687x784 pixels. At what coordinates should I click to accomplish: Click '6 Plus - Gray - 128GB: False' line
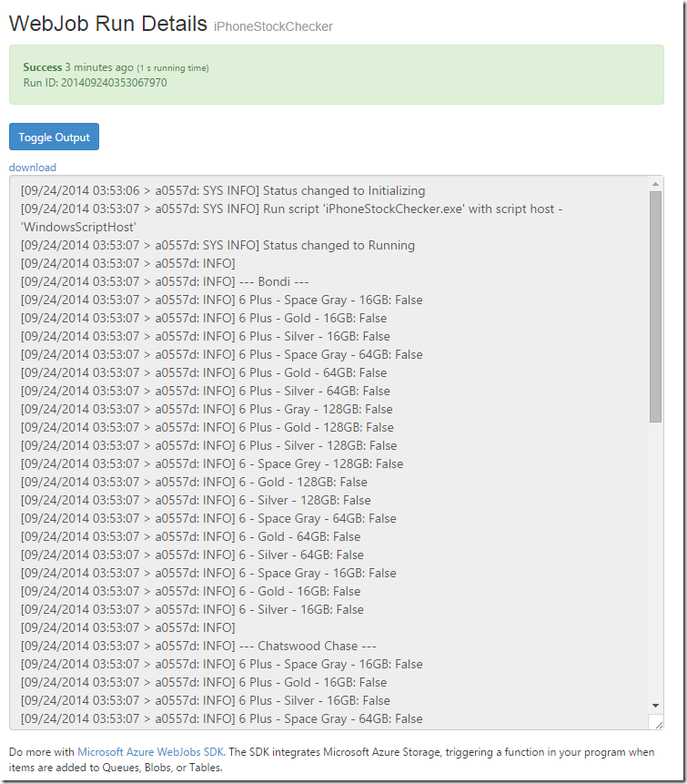point(207,409)
